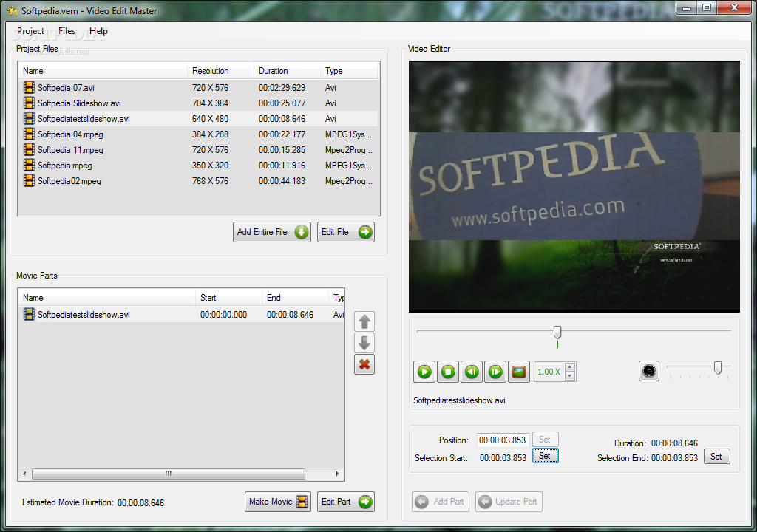Select Softpedia 04.mpeg file
Image resolution: width=757 pixels, height=532 pixels.
[x=198, y=134]
